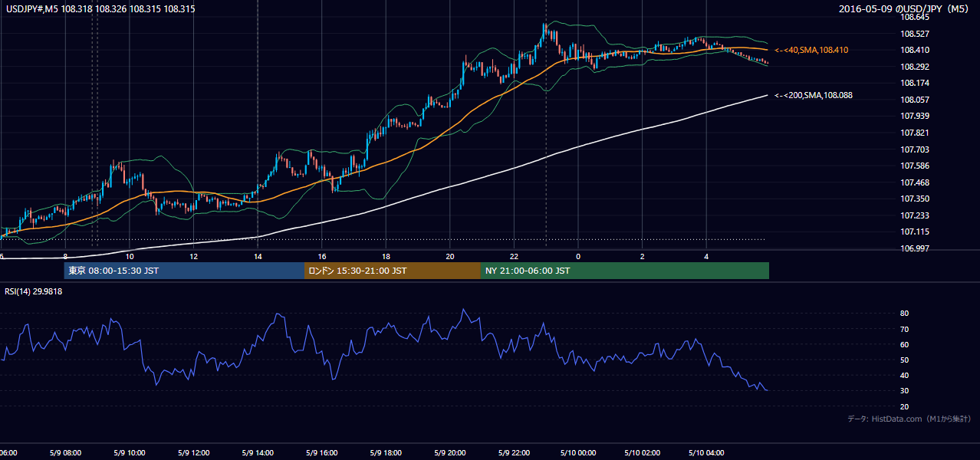The width and height of the screenshot is (980, 460).
Task: Click price axis value 107.350
Action: pos(914,199)
